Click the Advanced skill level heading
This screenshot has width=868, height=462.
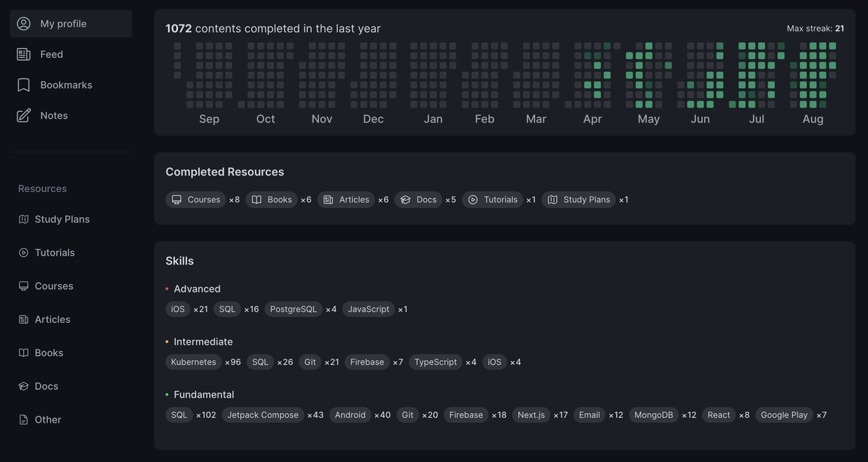click(x=197, y=289)
